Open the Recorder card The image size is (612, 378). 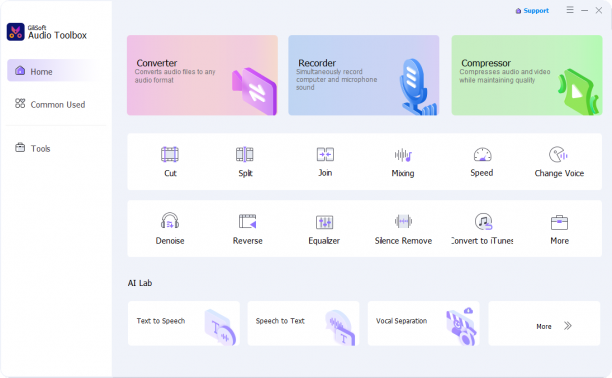pyautogui.click(x=363, y=75)
